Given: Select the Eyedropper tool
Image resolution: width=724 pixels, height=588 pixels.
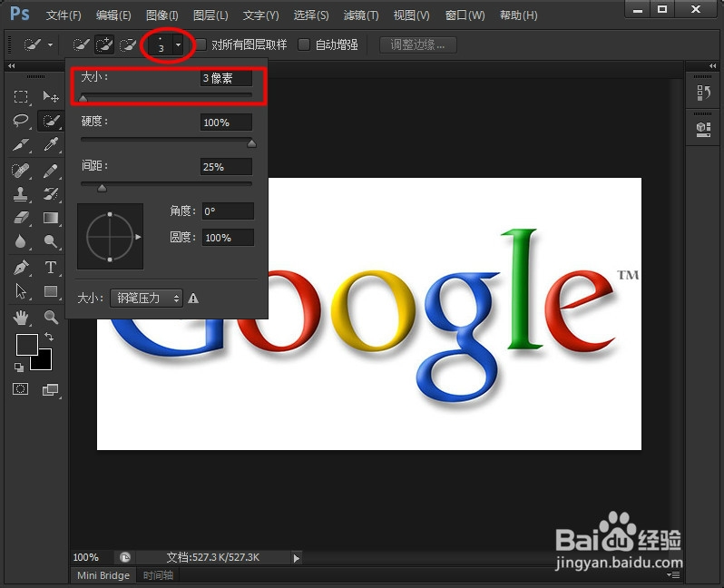Looking at the screenshot, I should 50,145.
